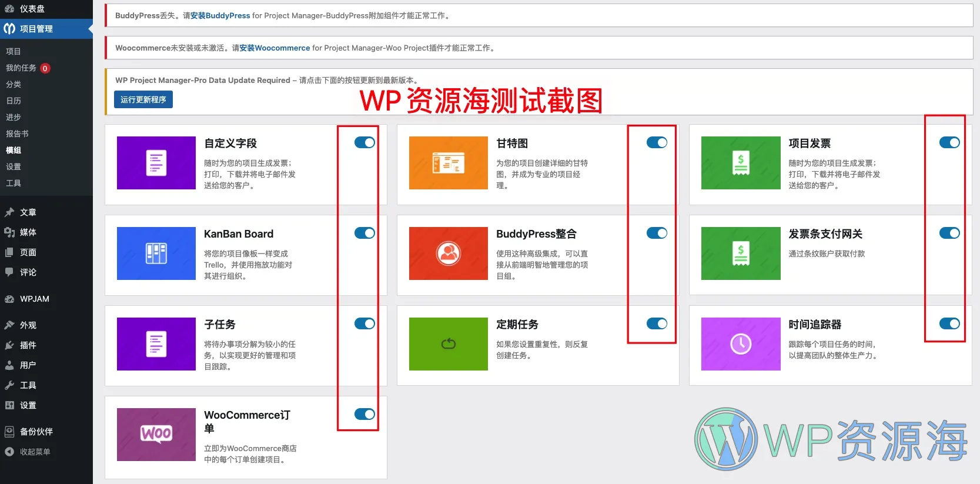Click the paintbrush icon beside 外观
The image size is (980, 484).
click(9, 325)
